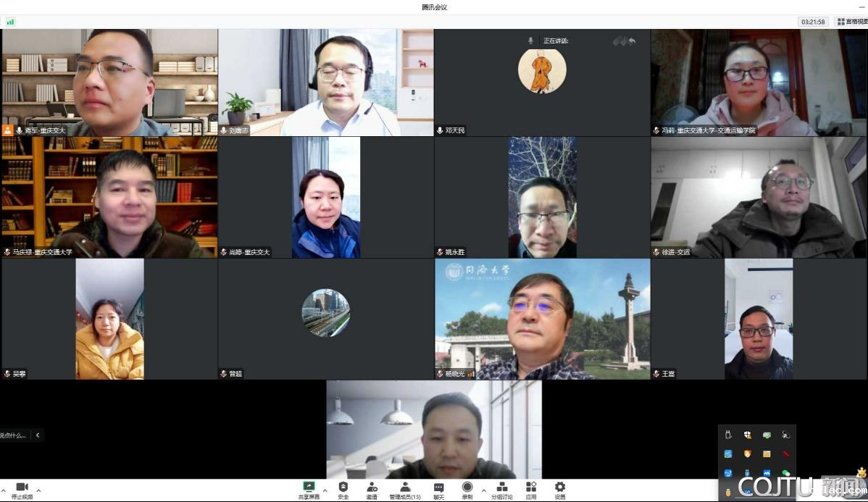Viewport: 868px width, 502px height.
Task: Expand video options arrow beside 停止视频
Action: pos(38,491)
